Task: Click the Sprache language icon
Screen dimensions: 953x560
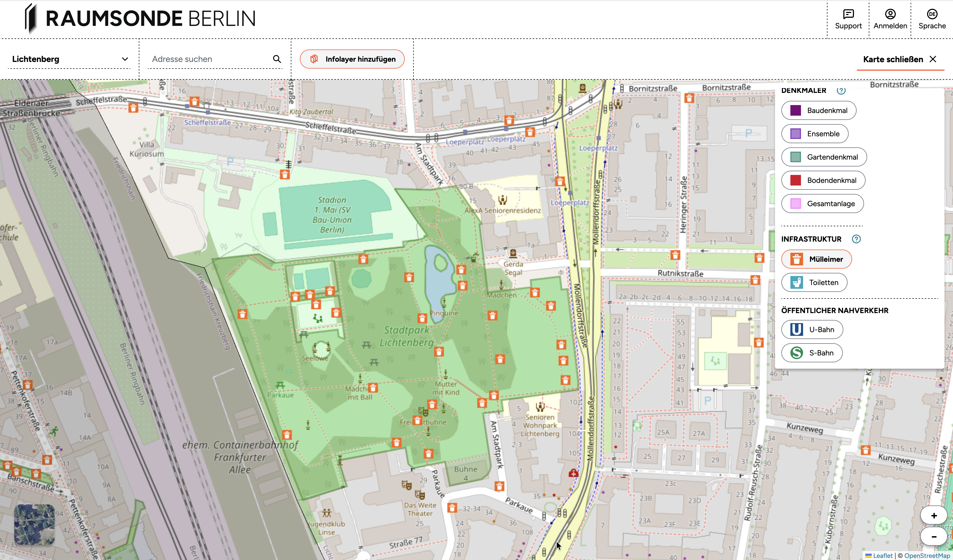Action: 932,14
